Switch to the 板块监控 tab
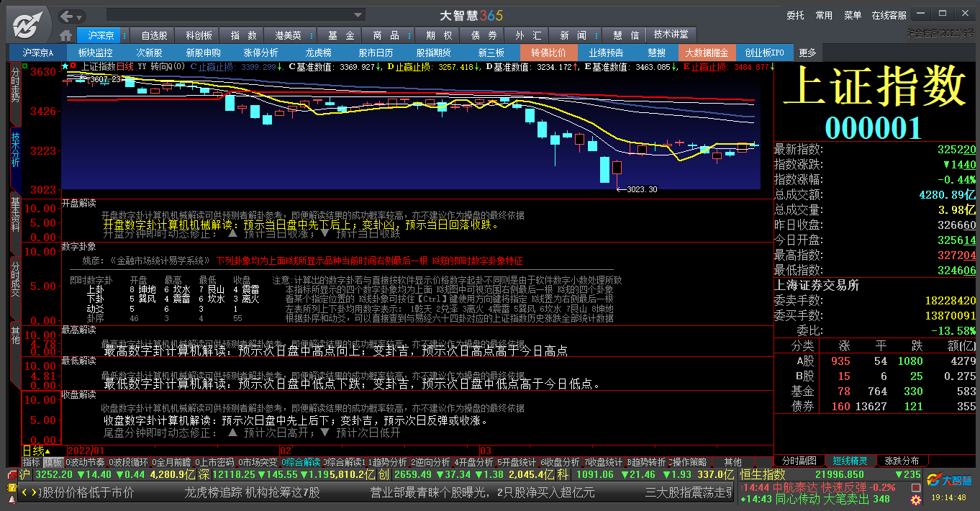 (x=96, y=53)
